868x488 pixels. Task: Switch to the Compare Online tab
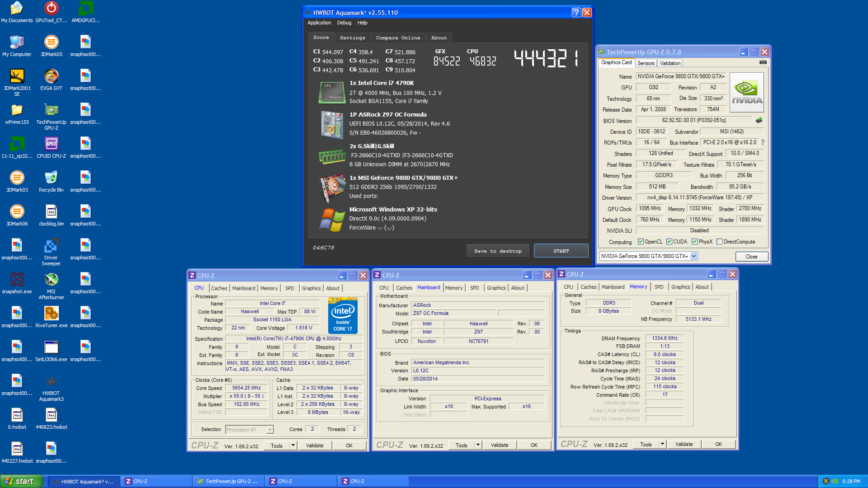click(398, 38)
